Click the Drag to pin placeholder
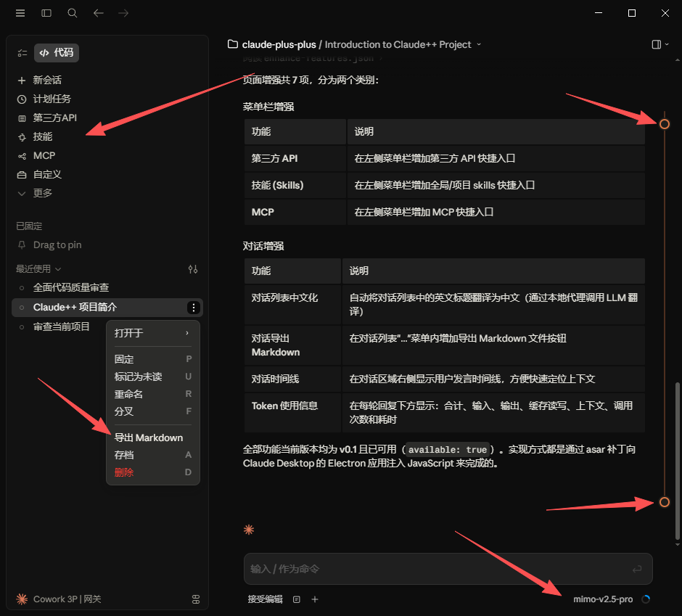Screen dimensions: 682x616 [x=57, y=245]
